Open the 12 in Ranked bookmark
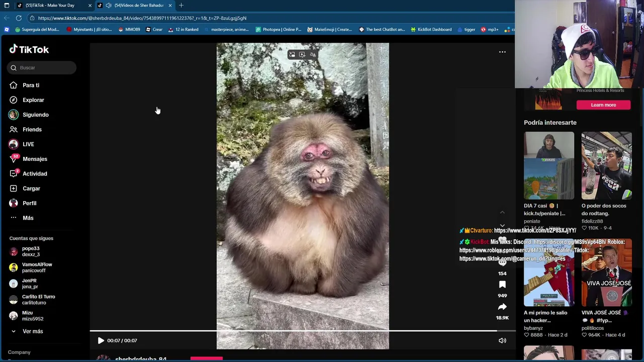The height and width of the screenshot is (362, 644). (183, 30)
